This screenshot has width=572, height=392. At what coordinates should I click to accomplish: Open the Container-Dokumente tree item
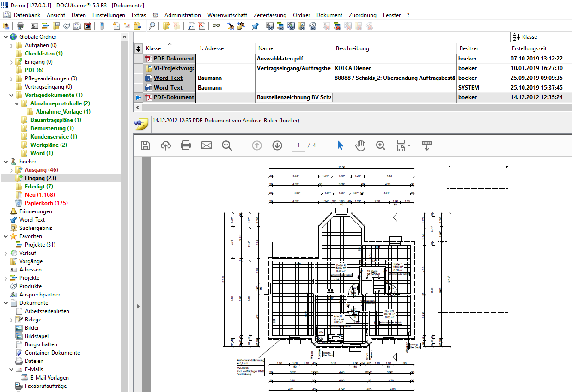[53, 353]
